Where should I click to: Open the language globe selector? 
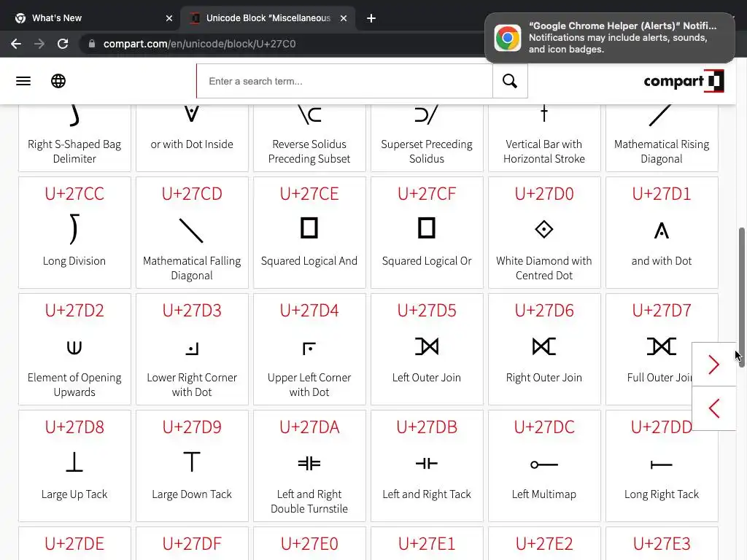[58, 81]
